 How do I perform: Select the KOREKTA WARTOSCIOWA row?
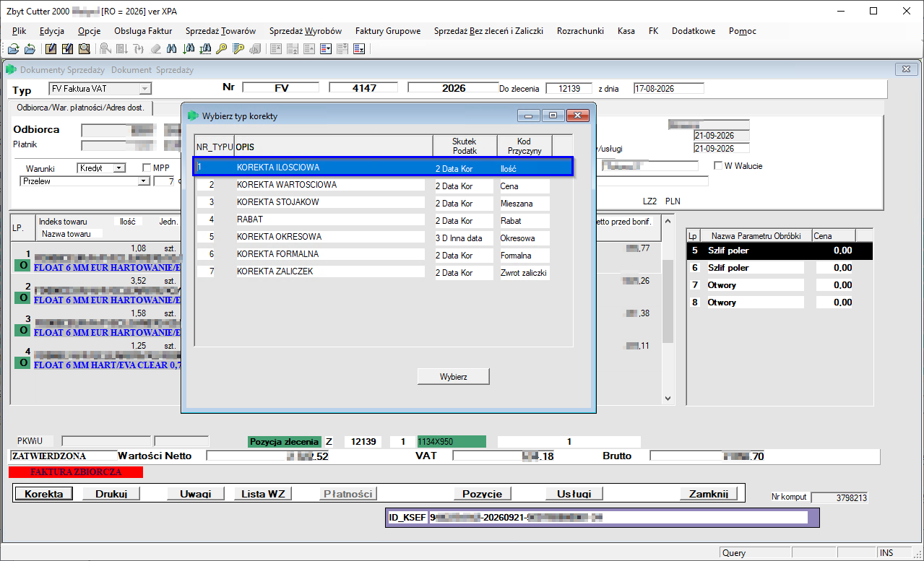pyautogui.click(x=384, y=185)
